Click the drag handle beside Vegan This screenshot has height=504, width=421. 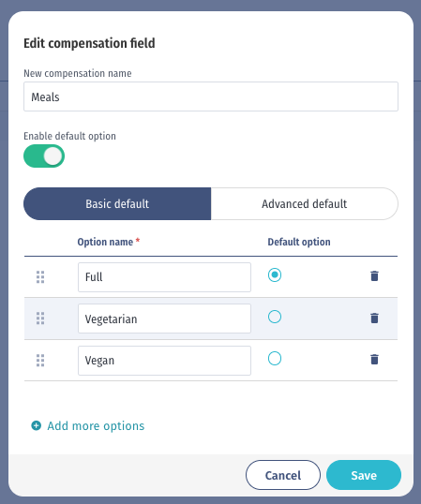pos(40,361)
